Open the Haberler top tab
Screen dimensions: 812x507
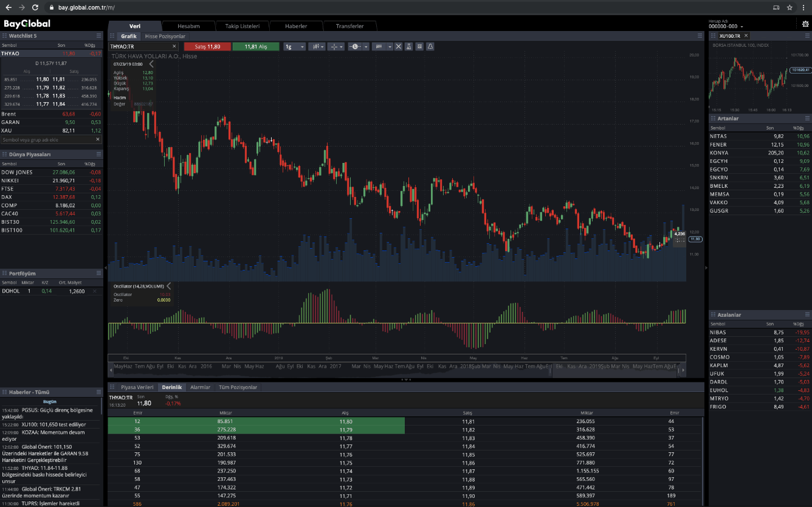tap(296, 26)
